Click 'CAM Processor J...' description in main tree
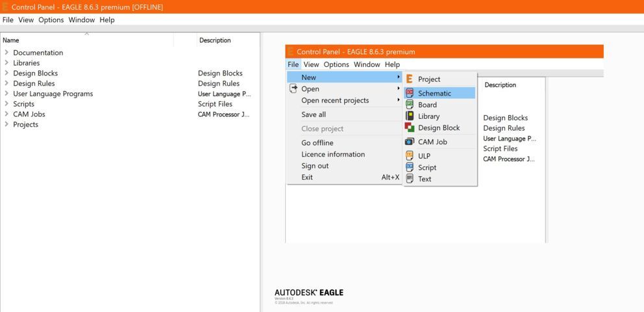 point(224,114)
